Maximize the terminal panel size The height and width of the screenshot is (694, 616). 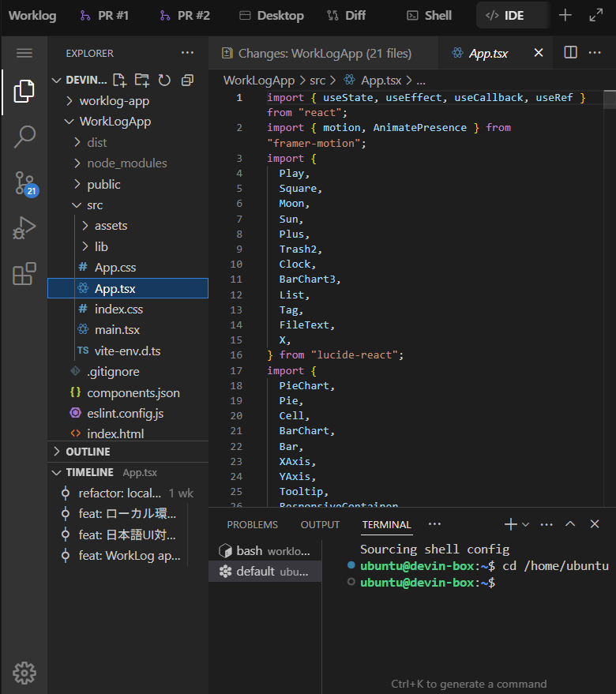click(x=570, y=524)
